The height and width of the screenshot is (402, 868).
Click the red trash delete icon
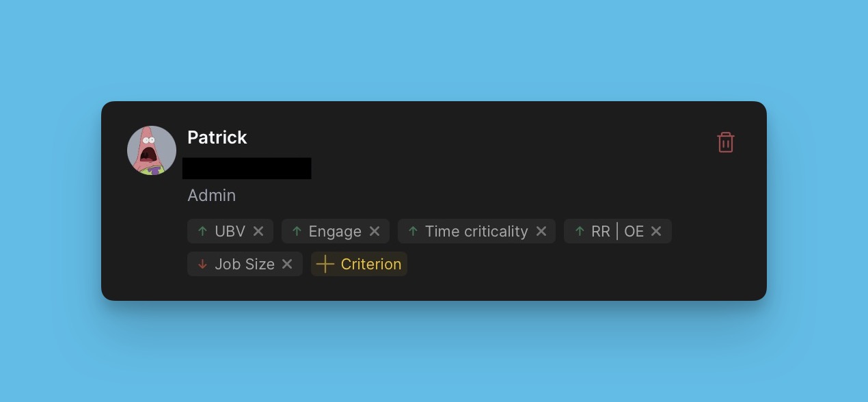click(725, 142)
